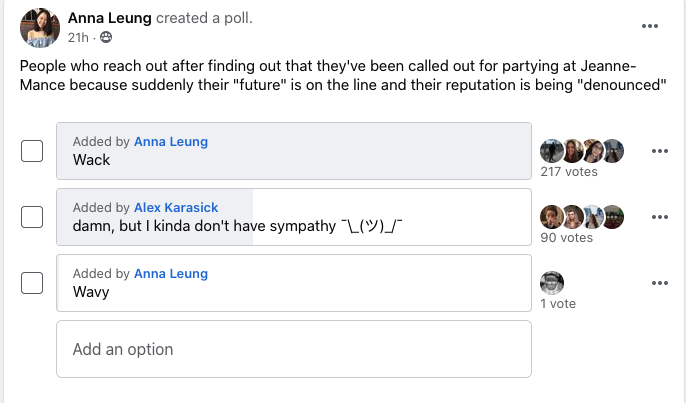
Task: View the 1 vote list
Action: click(x=558, y=303)
